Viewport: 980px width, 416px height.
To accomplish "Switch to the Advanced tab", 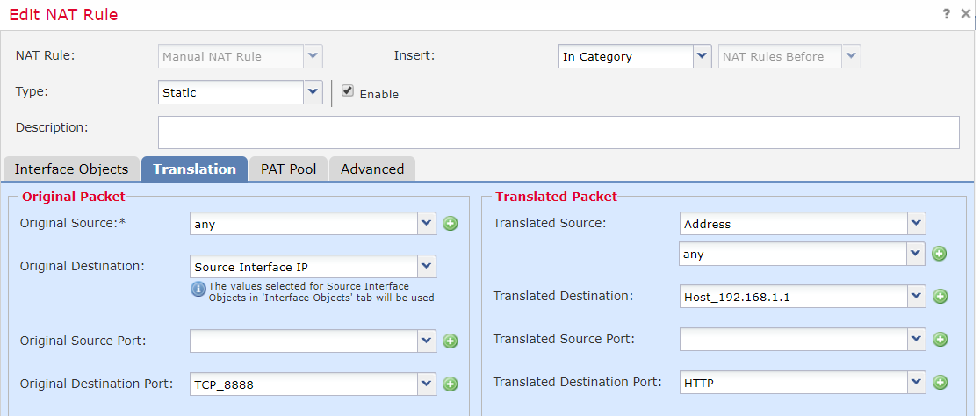I will click(372, 169).
